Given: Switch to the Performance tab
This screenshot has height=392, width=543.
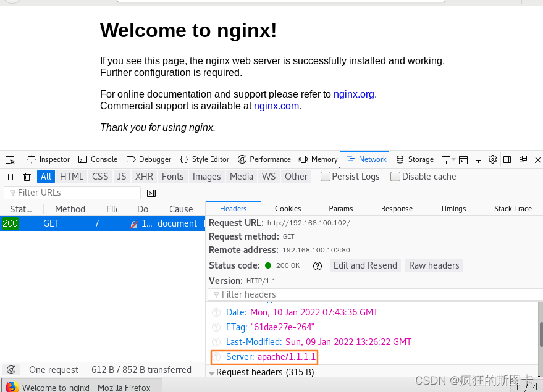Looking at the screenshot, I should tap(264, 159).
